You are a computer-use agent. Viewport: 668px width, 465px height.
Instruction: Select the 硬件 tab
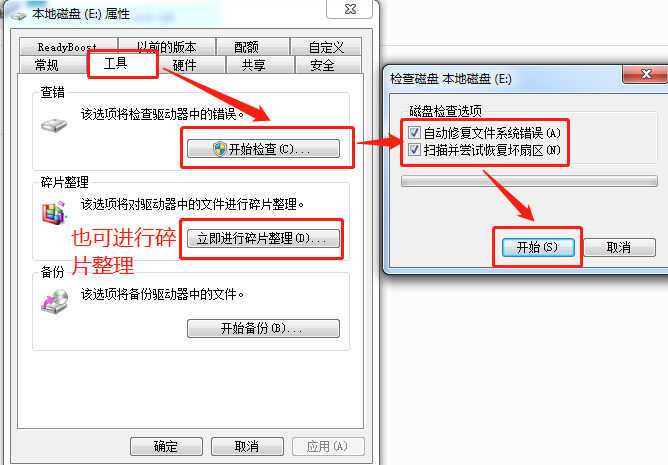click(184, 65)
